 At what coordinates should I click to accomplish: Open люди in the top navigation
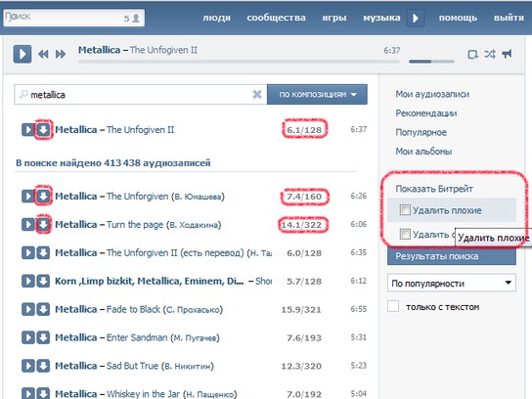(x=216, y=18)
